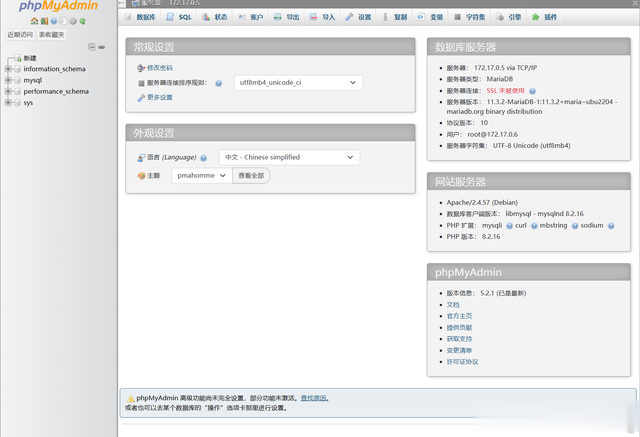Screen dimensions: 640x437
Task: Click help icon after SSL 未被使用
Action: [x=532, y=91]
